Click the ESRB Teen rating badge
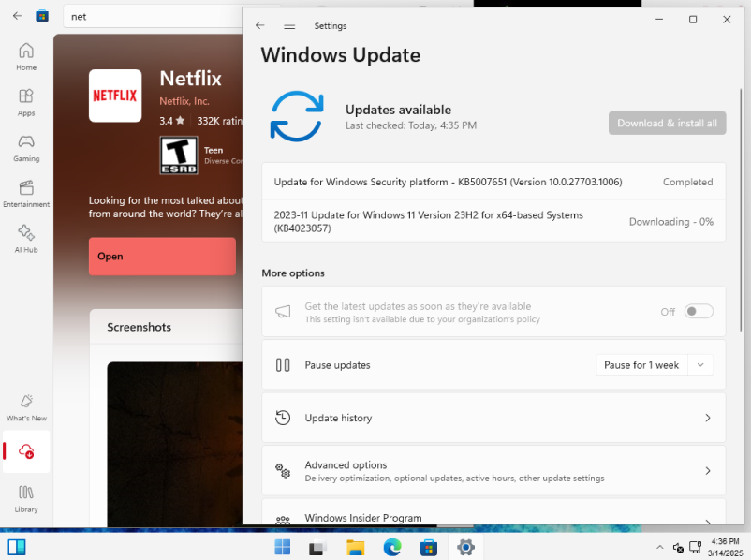 coord(179,155)
